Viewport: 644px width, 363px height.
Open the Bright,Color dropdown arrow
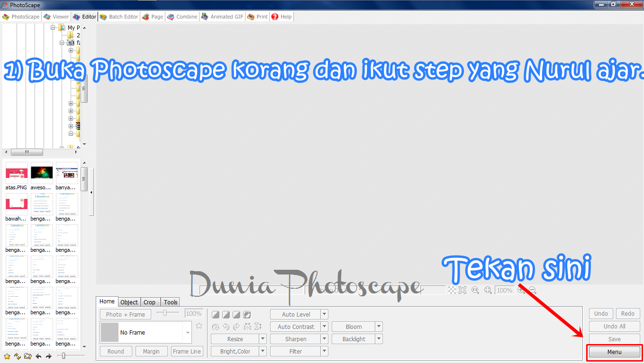[x=263, y=351]
